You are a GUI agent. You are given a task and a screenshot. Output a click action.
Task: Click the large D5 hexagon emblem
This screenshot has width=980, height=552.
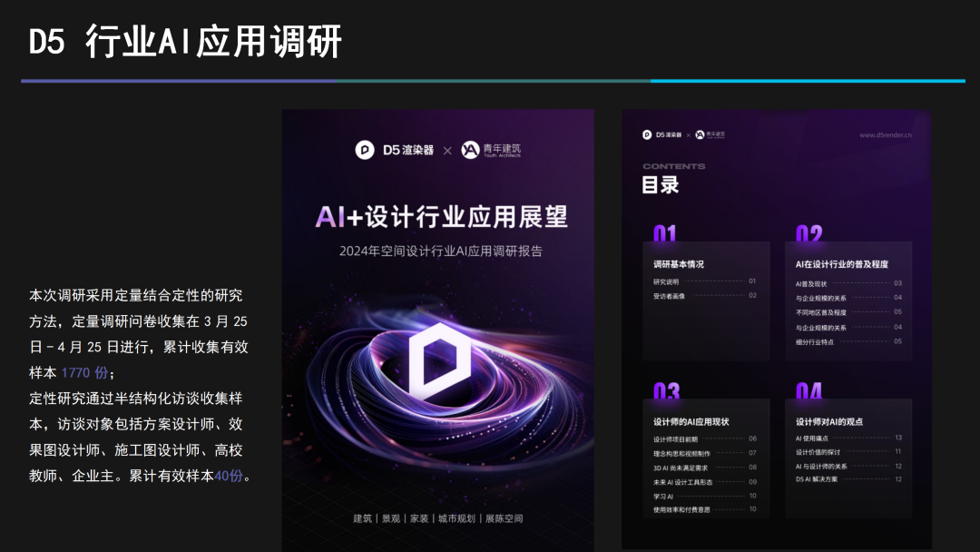pyautogui.click(x=439, y=362)
